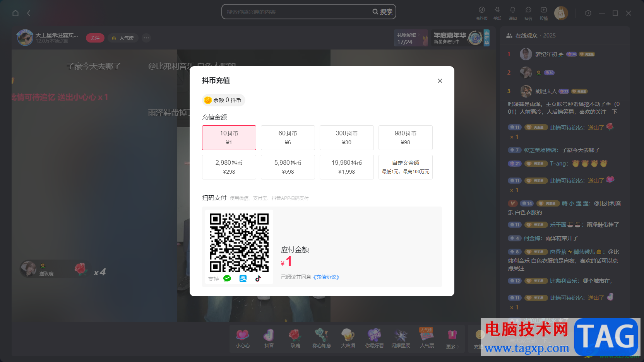Click the magnifier 搜索 button

click(382, 12)
